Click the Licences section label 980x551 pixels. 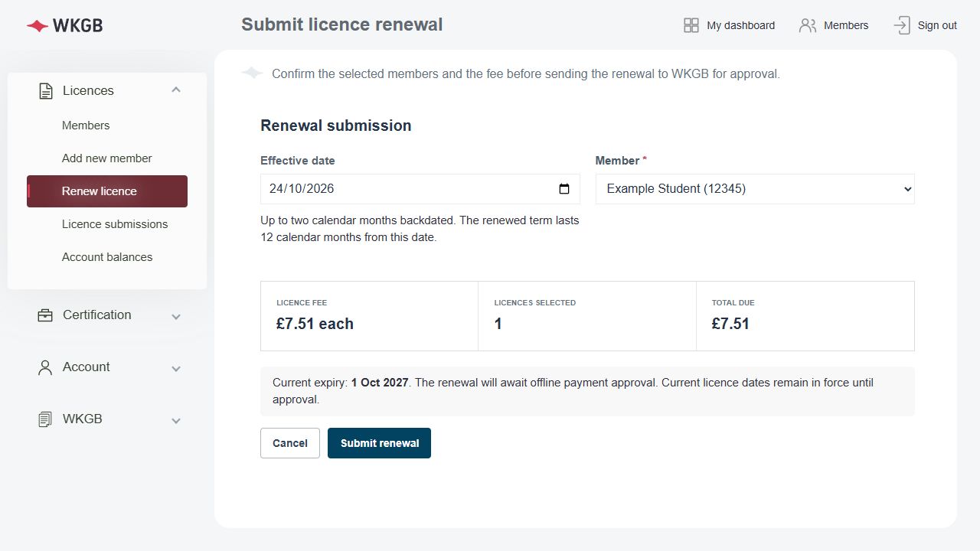88,90
